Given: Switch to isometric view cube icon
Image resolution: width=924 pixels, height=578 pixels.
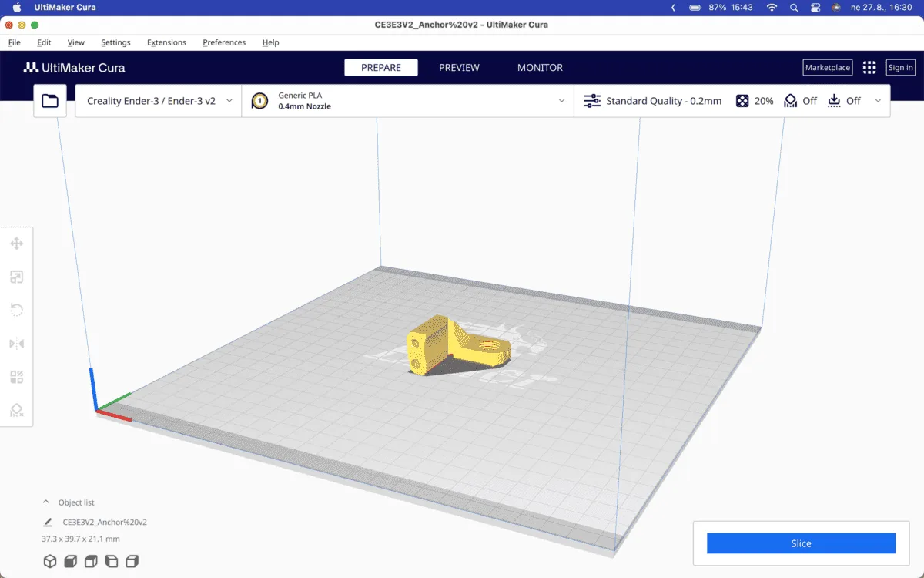Looking at the screenshot, I should [x=50, y=561].
